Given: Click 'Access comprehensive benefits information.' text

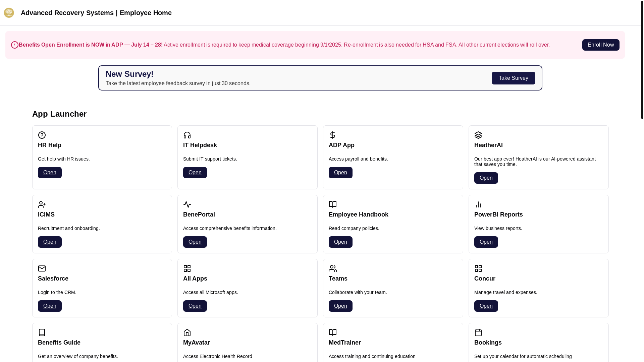Looking at the screenshot, I should pyautogui.click(x=230, y=228).
